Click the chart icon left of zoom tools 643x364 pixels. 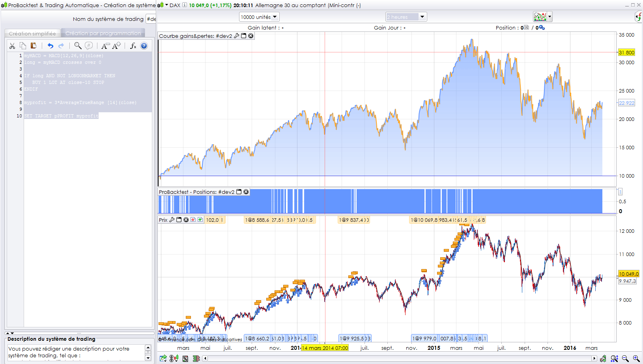603,358
